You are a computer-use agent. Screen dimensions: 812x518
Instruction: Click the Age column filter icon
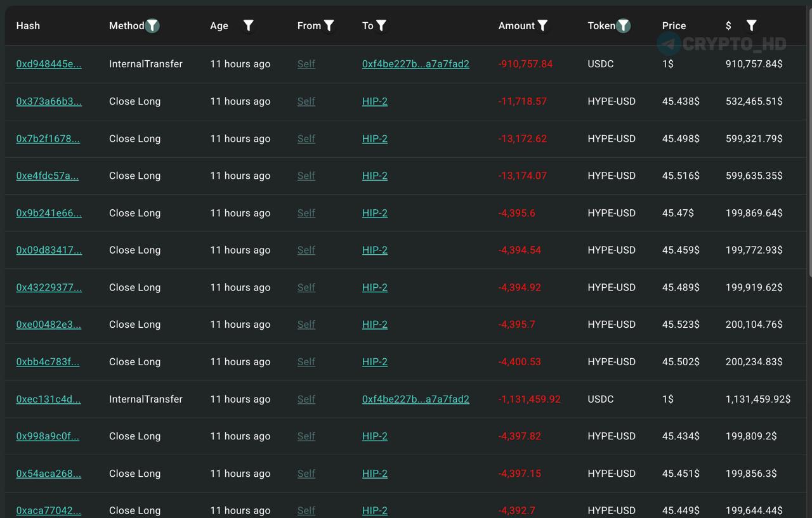pos(248,26)
